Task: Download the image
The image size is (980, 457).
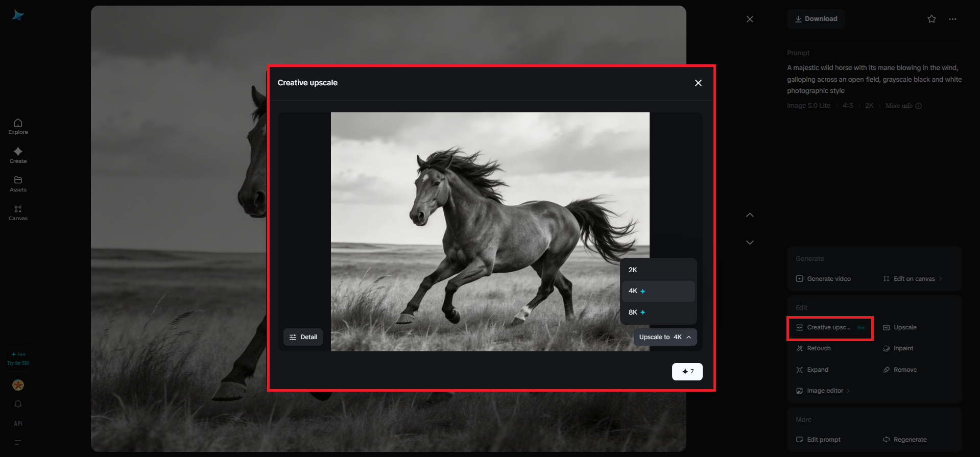Action: coord(816,19)
